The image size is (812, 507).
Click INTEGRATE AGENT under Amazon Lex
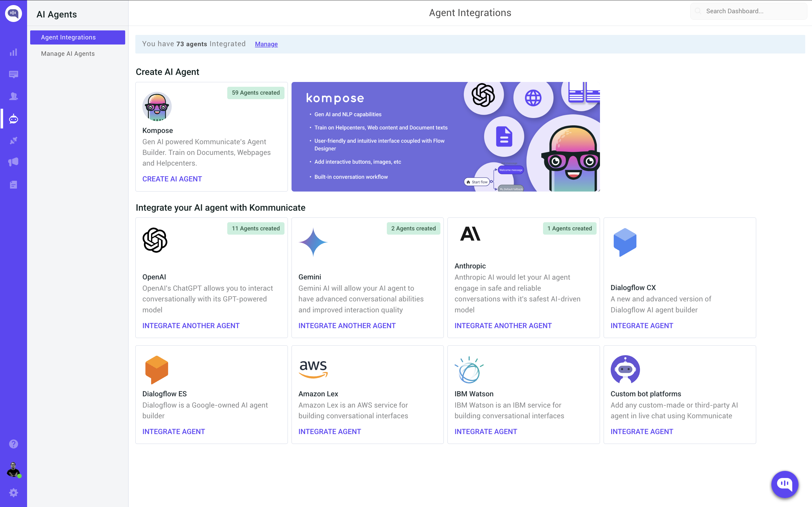click(330, 432)
